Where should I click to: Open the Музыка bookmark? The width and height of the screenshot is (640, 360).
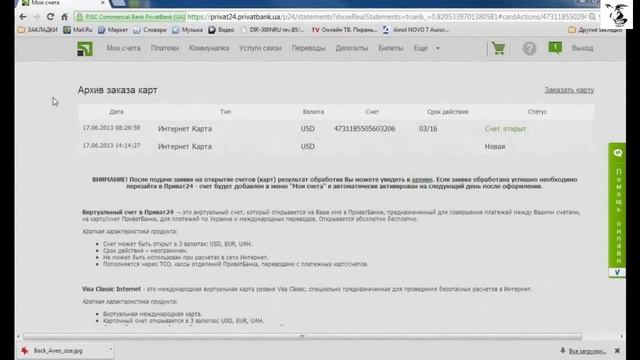tap(187, 30)
